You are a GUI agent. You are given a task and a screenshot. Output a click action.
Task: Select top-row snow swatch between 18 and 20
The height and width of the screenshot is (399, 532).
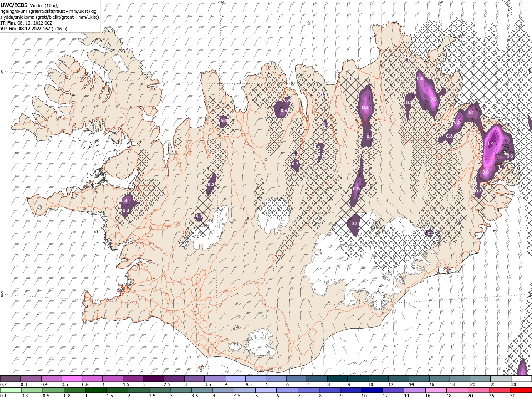[x=460, y=379]
